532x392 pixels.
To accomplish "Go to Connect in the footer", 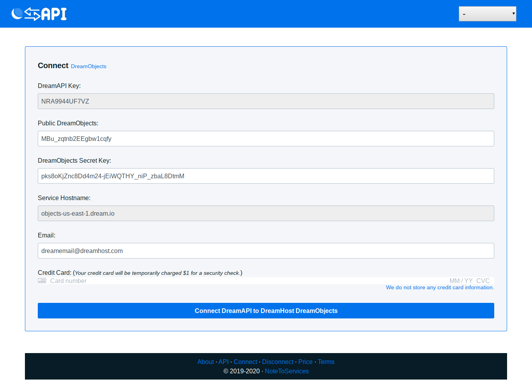I will tap(245, 362).
